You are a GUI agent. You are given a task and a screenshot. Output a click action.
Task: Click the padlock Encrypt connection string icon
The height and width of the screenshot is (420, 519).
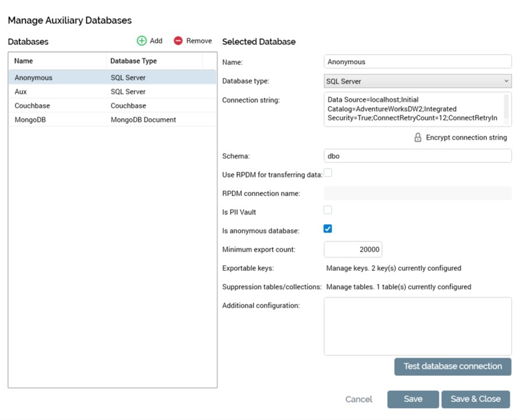pyautogui.click(x=417, y=137)
